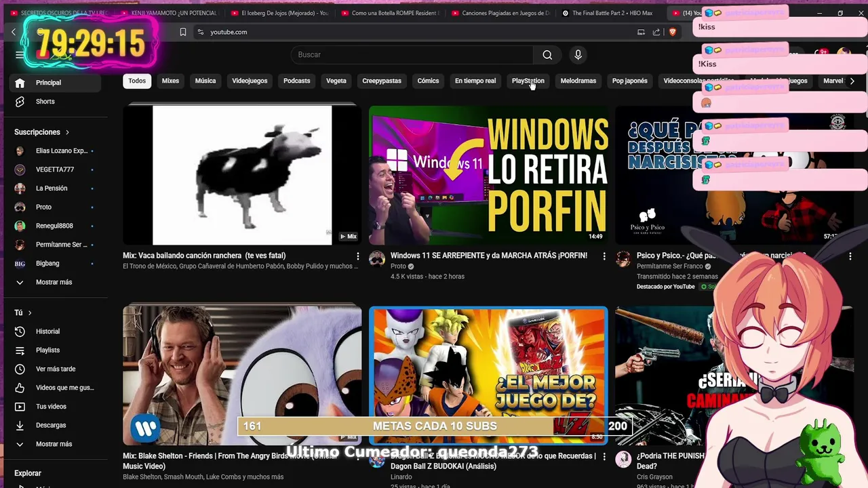Select the PlayStation filter chip
Image resolution: width=868 pixels, height=488 pixels.
click(x=528, y=81)
